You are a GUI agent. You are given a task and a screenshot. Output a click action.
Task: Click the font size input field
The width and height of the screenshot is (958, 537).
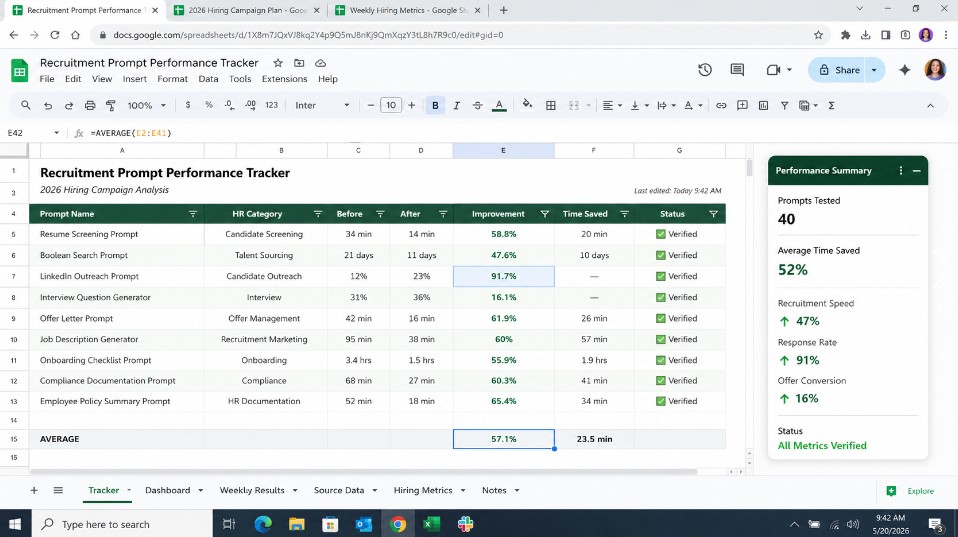[391, 105]
